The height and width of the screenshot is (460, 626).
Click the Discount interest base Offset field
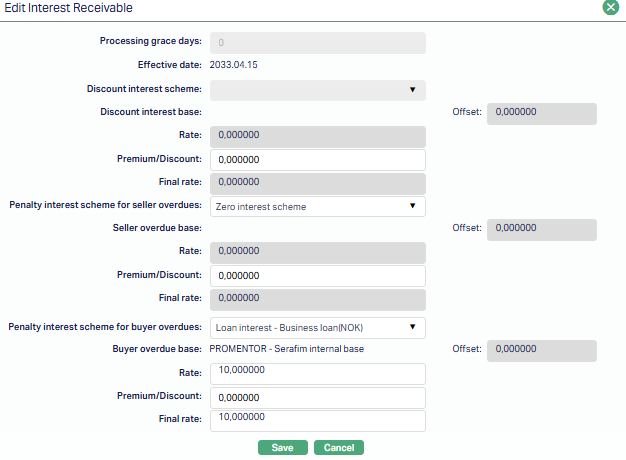tap(542, 113)
